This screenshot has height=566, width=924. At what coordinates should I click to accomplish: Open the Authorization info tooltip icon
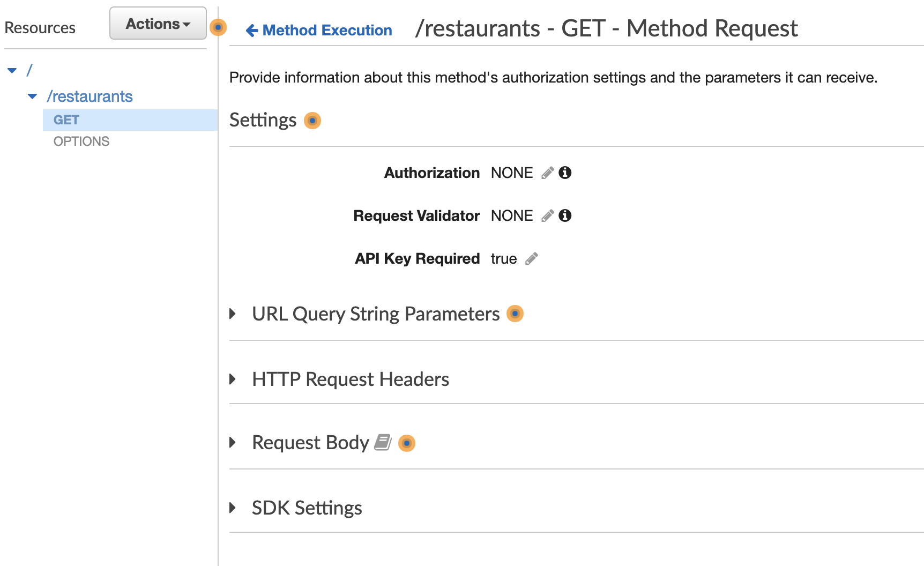[565, 173]
